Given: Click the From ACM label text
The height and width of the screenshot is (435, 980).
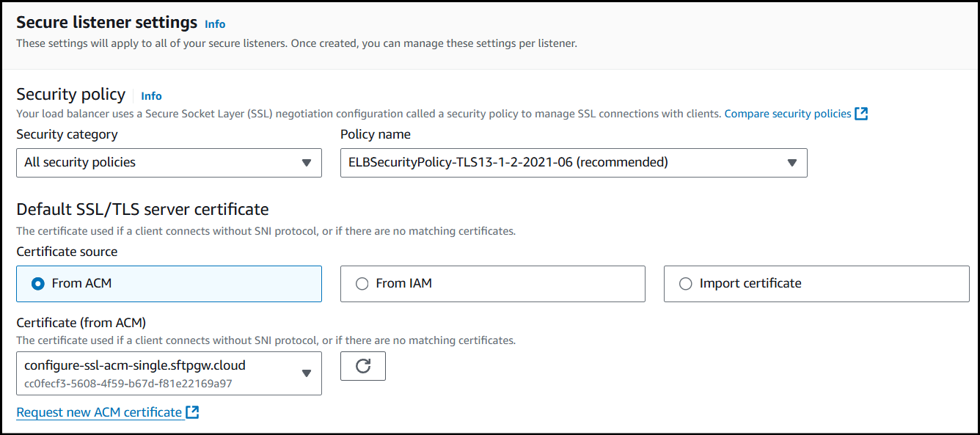Looking at the screenshot, I should (x=81, y=283).
